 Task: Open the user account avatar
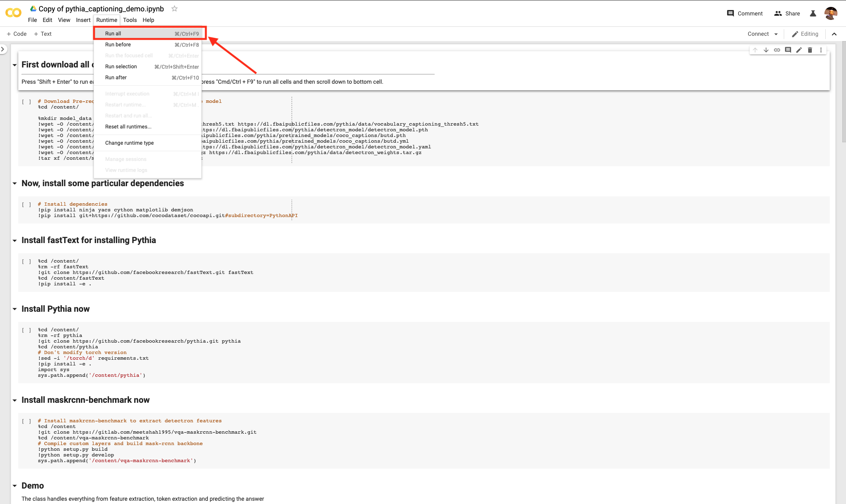831,13
